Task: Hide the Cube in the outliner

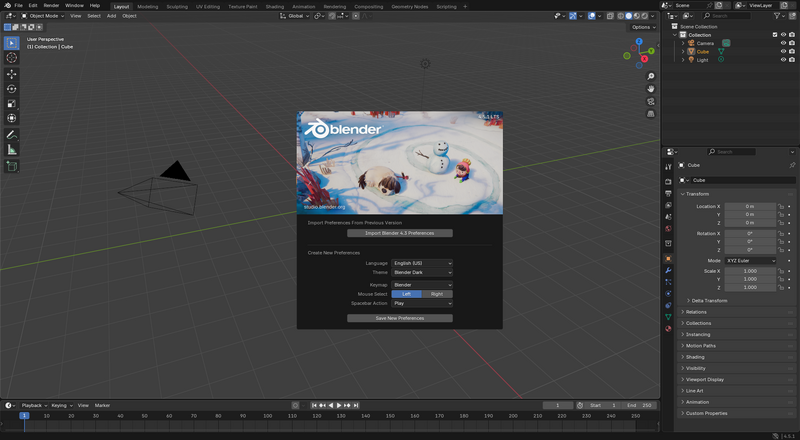Action: tap(783, 51)
